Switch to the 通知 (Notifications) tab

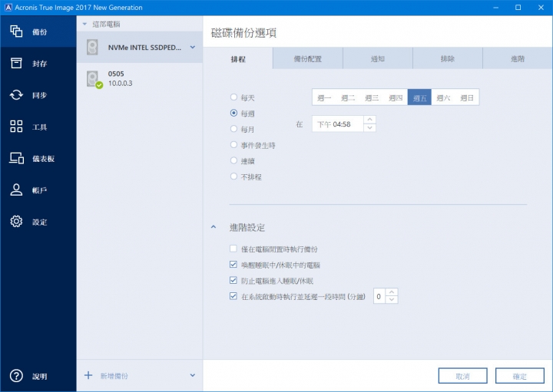(377, 58)
